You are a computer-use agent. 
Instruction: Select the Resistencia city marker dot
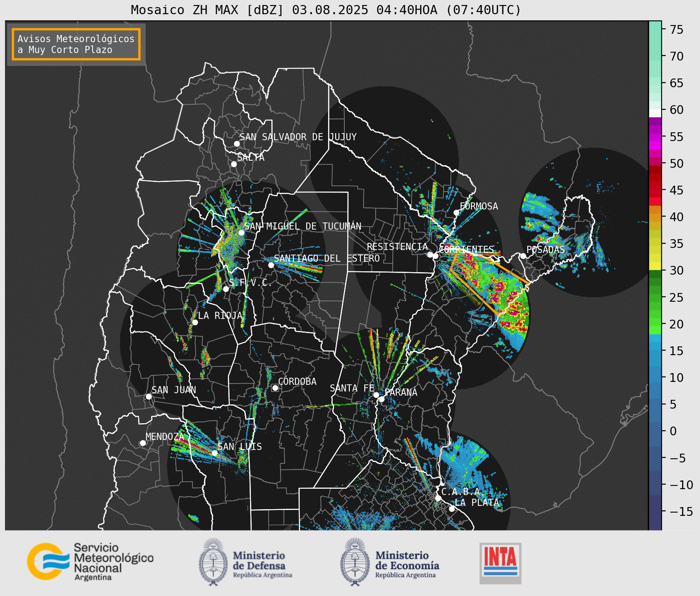430,255
